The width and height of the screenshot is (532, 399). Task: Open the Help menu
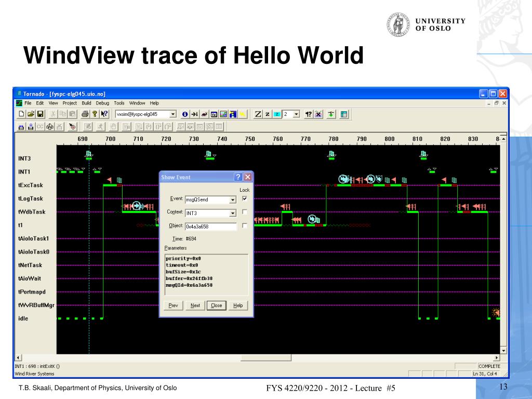pos(154,103)
